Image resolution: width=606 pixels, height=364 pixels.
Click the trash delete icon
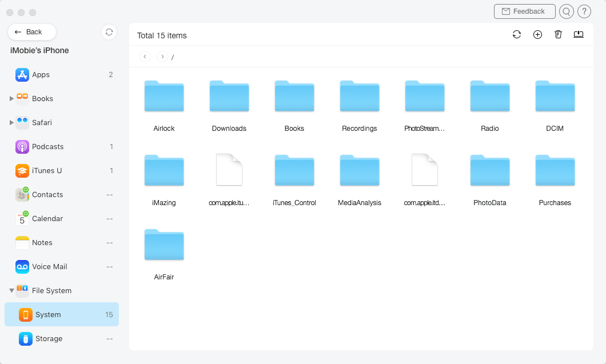558,34
